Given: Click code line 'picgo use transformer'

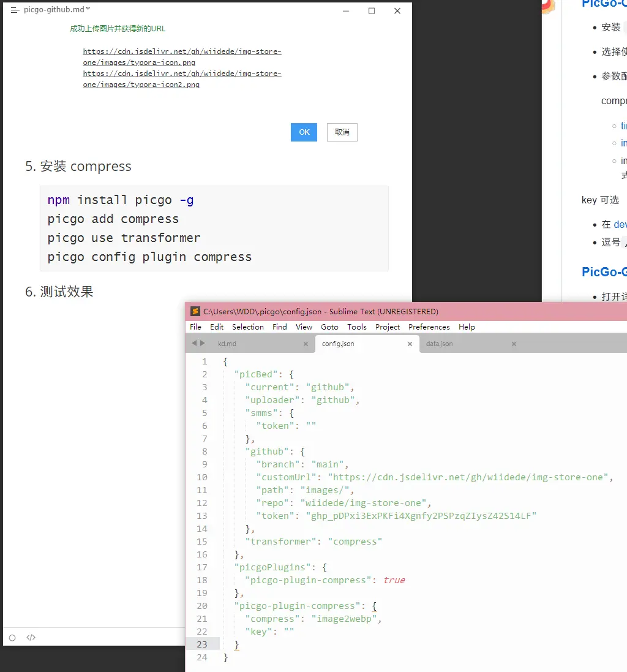Looking at the screenshot, I should coord(124,238).
